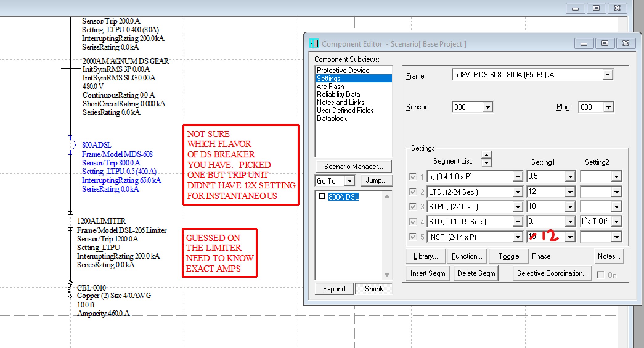Open the Go To dropdown

[x=349, y=181]
